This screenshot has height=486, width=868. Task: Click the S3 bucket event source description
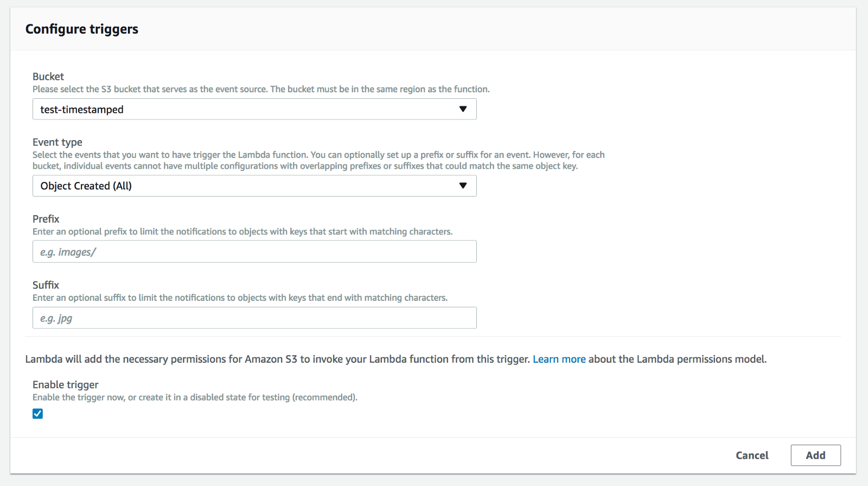[x=261, y=89]
